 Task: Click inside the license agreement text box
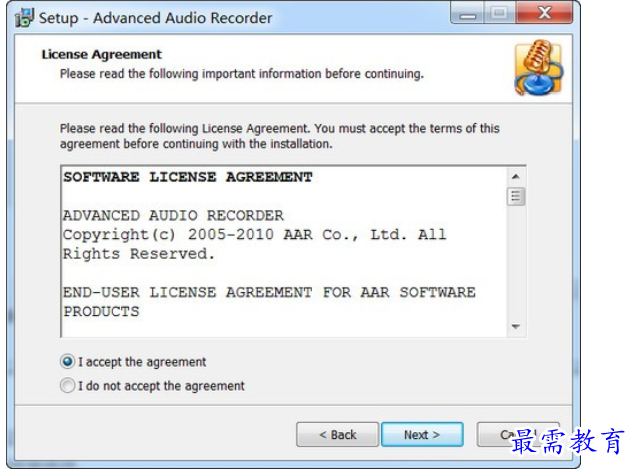tap(283, 251)
